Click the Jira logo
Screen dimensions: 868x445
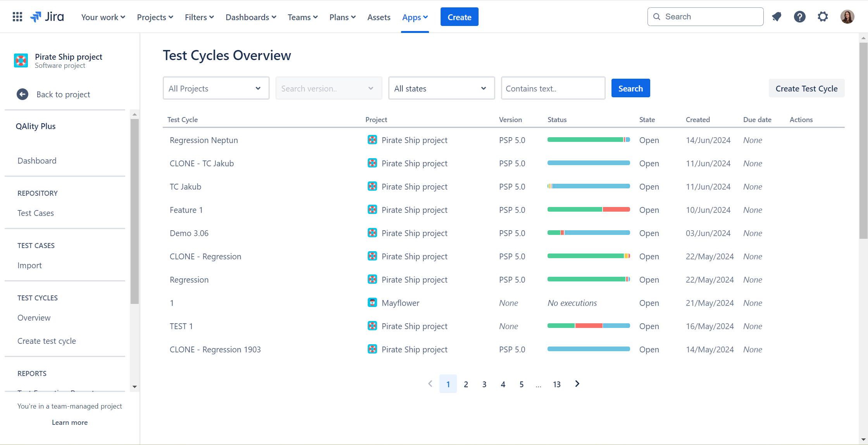[46, 16]
